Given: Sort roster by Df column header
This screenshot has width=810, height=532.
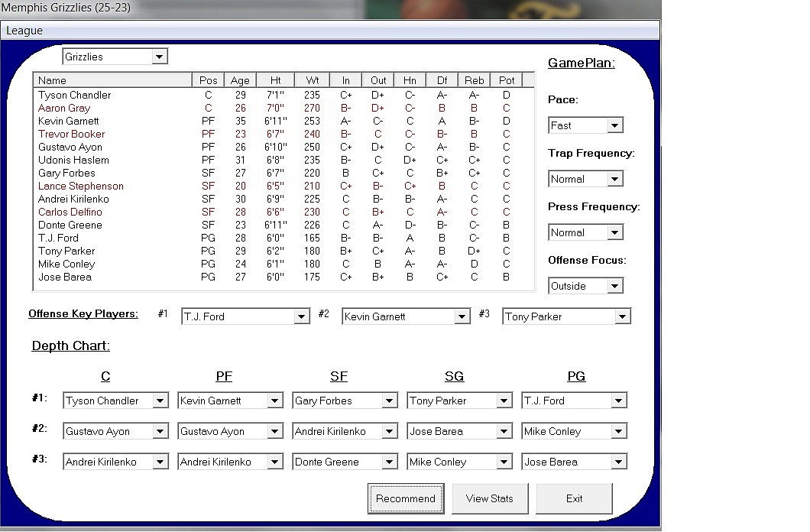Looking at the screenshot, I should (442, 80).
